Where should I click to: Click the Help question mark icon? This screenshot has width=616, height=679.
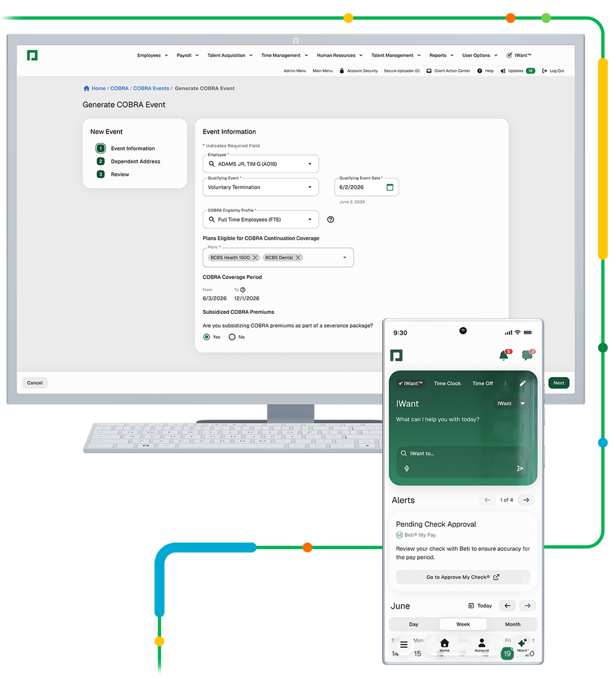[x=480, y=71]
